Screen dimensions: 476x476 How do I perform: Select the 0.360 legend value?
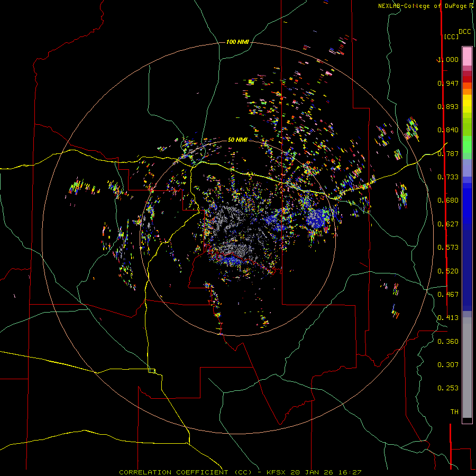(x=448, y=342)
